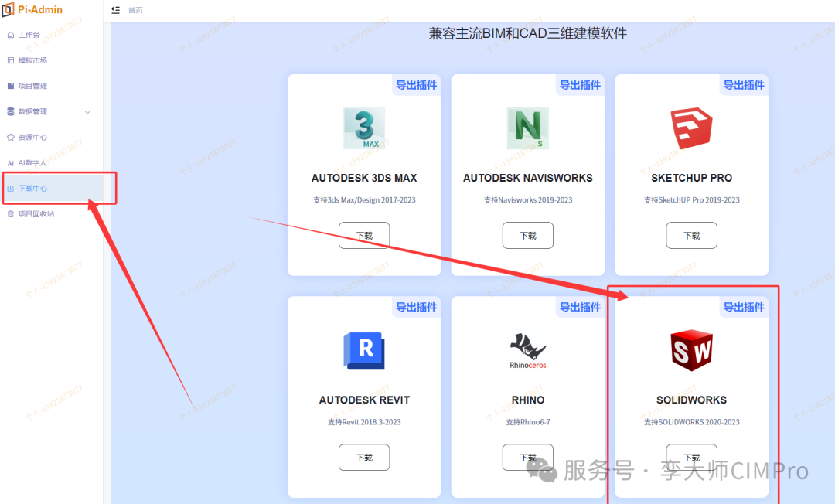This screenshot has width=835, height=504.
Task: Select AI数字人 menu item
Action: point(32,163)
